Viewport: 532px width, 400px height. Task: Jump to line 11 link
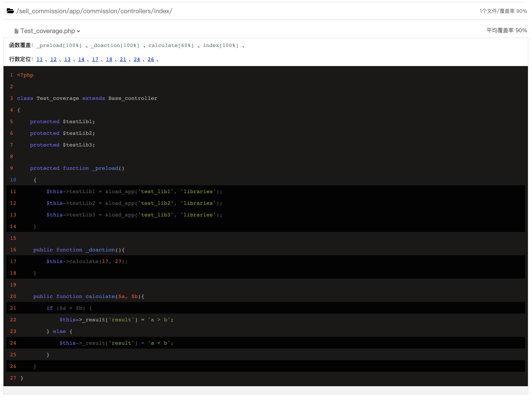[39, 59]
